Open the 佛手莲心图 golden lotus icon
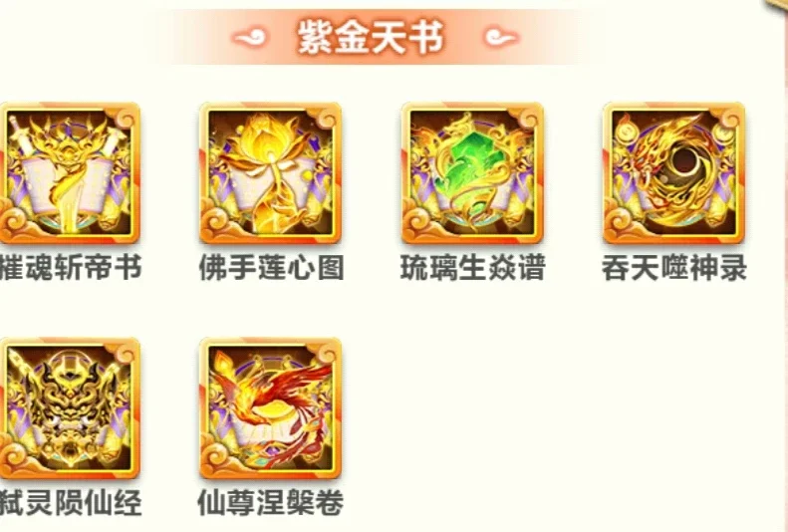Viewport: 788px width, 532px height. [270, 172]
